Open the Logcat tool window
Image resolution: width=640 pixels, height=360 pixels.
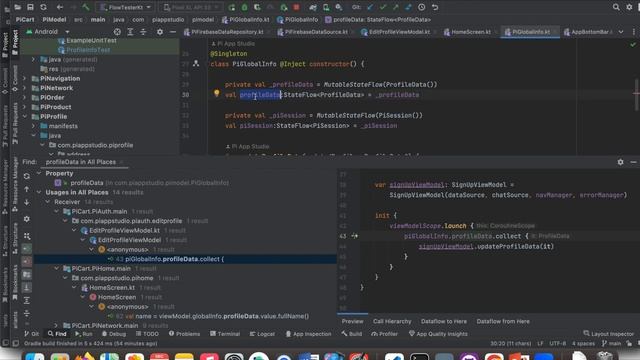[x=262, y=334]
